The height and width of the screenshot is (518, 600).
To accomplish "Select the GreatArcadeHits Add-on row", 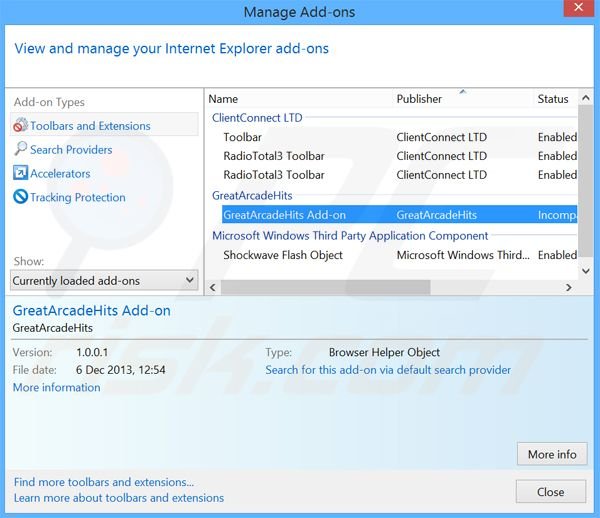I will pyautogui.click(x=284, y=215).
